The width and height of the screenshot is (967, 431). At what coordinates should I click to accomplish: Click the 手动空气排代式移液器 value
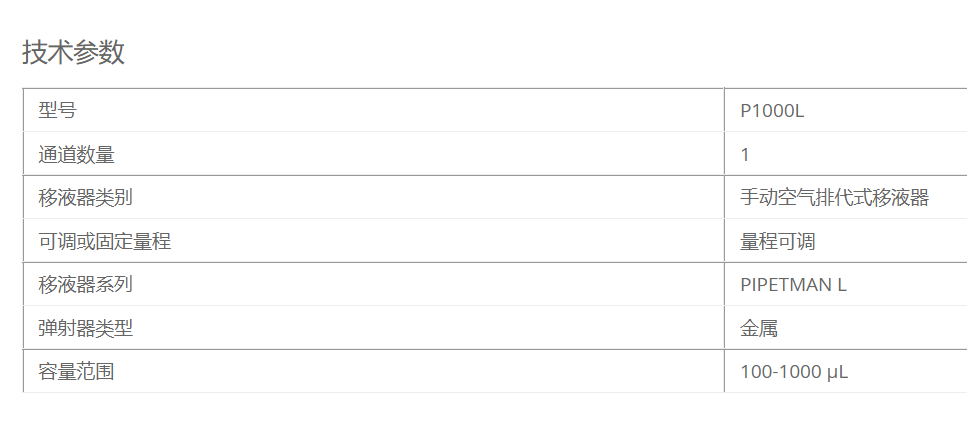pyautogui.click(x=834, y=198)
